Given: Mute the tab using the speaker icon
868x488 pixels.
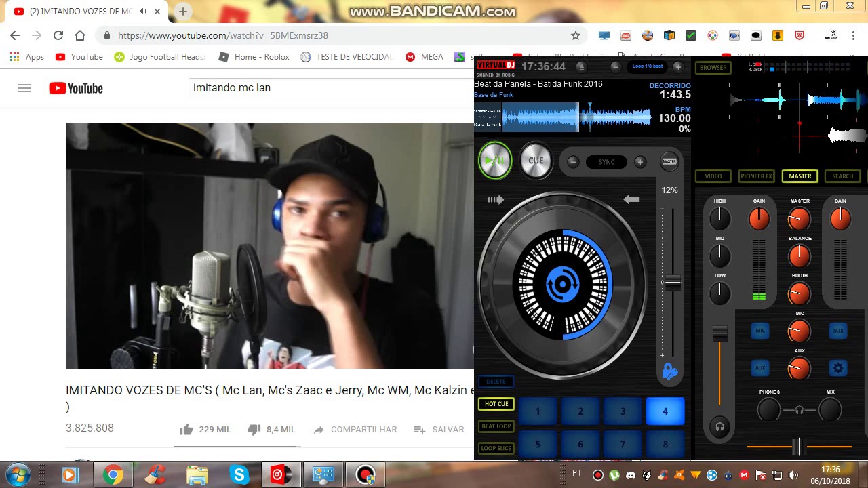Looking at the screenshot, I should tap(142, 12).
